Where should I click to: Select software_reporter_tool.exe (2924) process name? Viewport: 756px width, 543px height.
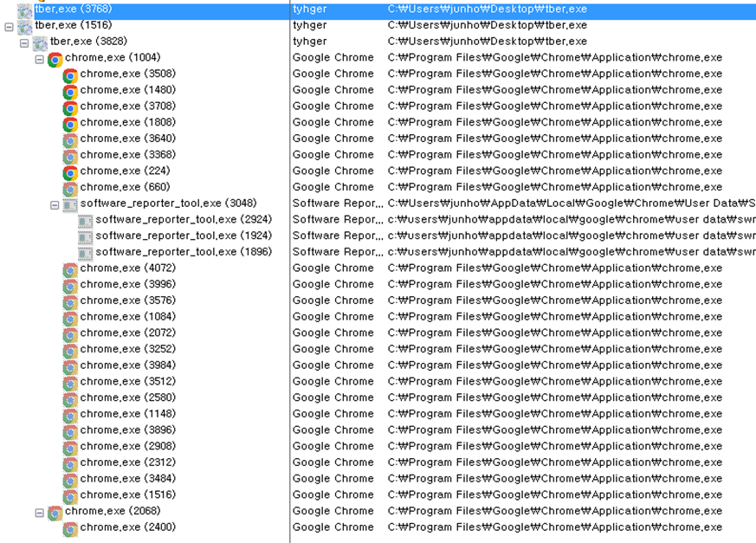tap(184, 219)
